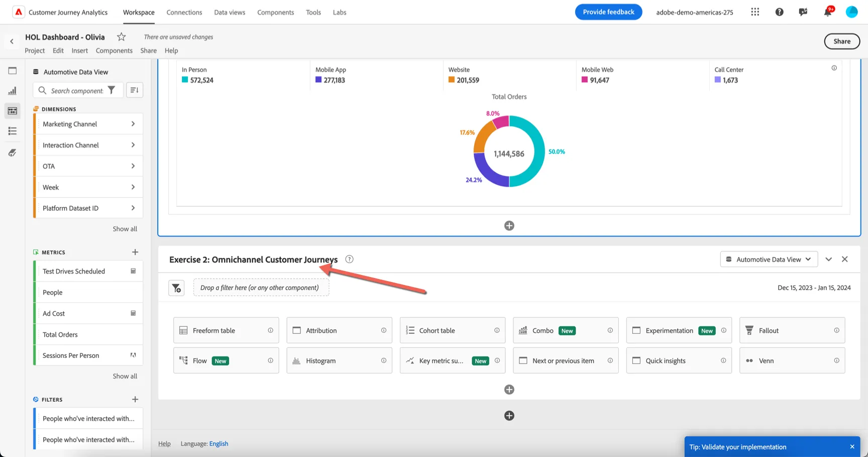Dismiss the Validate your implementation tip
The width and height of the screenshot is (868, 457).
(852, 447)
